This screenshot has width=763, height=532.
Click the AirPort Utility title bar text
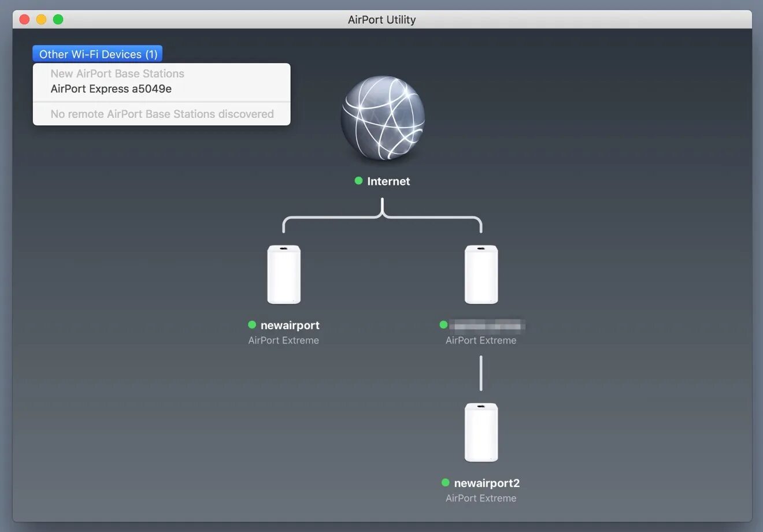381,20
